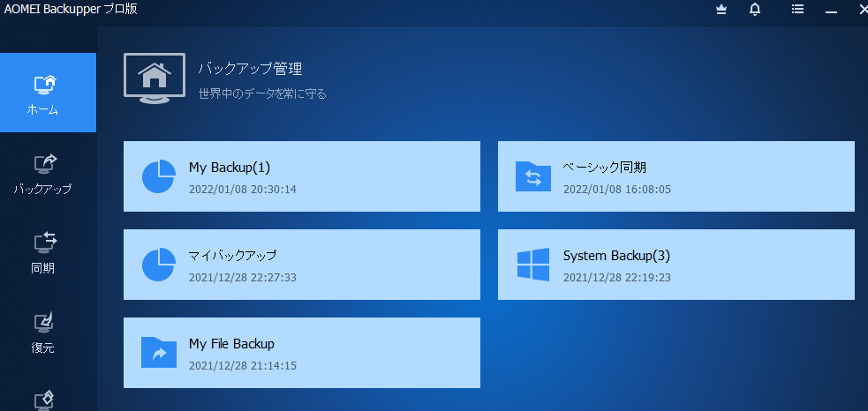Image resolution: width=868 pixels, height=411 pixels.
Task: Open the My Backup(1) task card
Action: [x=302, y=176]
